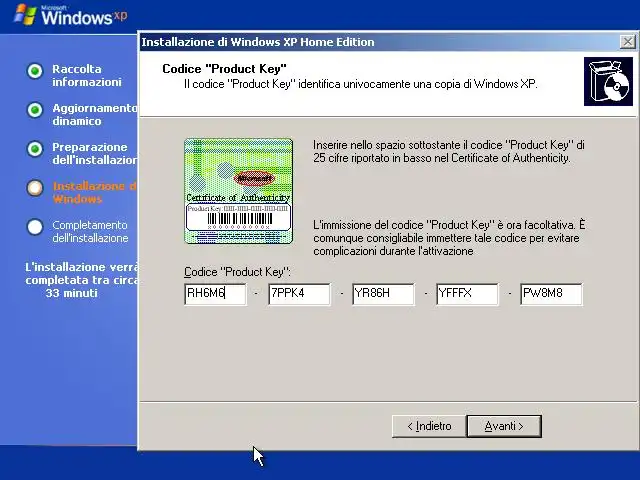Click the fifth key field PW8M8

point(552,294)
